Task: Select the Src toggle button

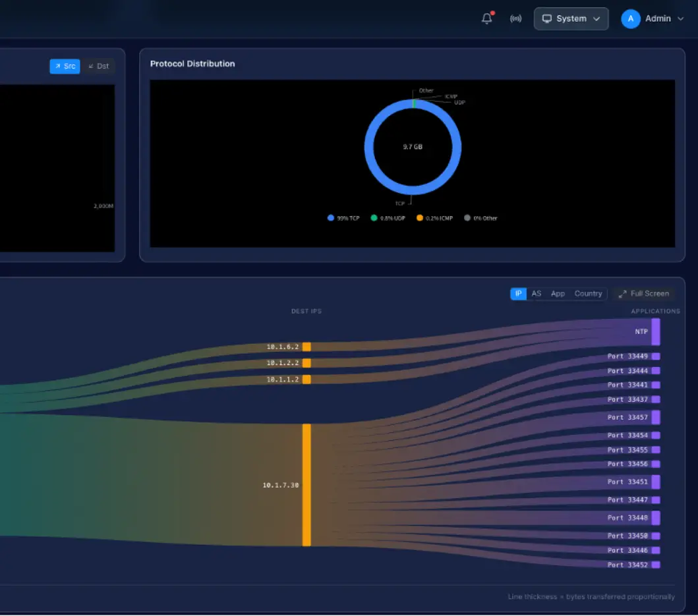Action: coord(65,67)
